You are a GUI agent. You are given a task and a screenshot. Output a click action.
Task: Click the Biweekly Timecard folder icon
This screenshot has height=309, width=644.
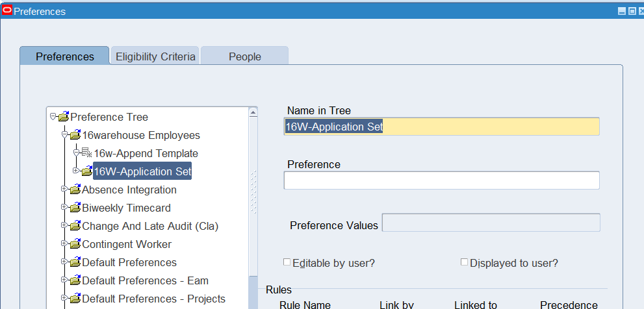(x=75, y=208)
